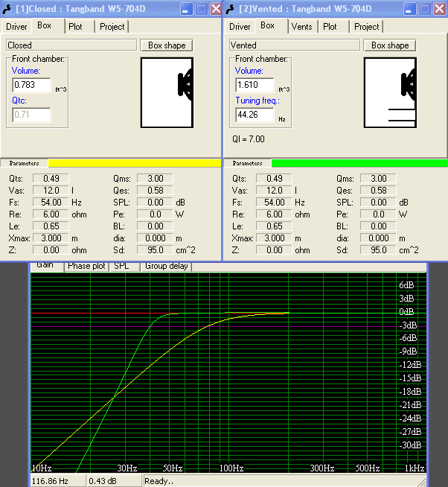Click Box shape button in Closed window

click(167, 45)
